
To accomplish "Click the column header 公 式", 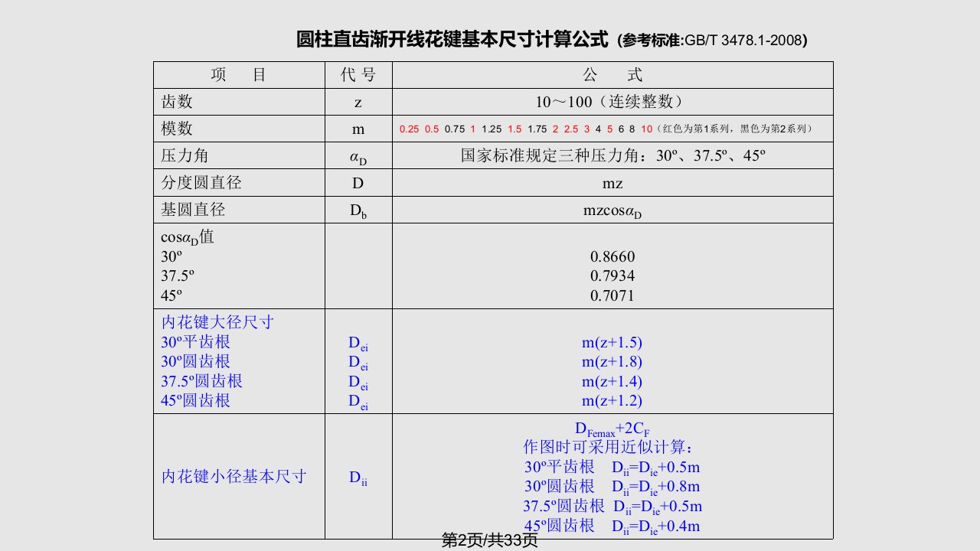I will point(612,75).
